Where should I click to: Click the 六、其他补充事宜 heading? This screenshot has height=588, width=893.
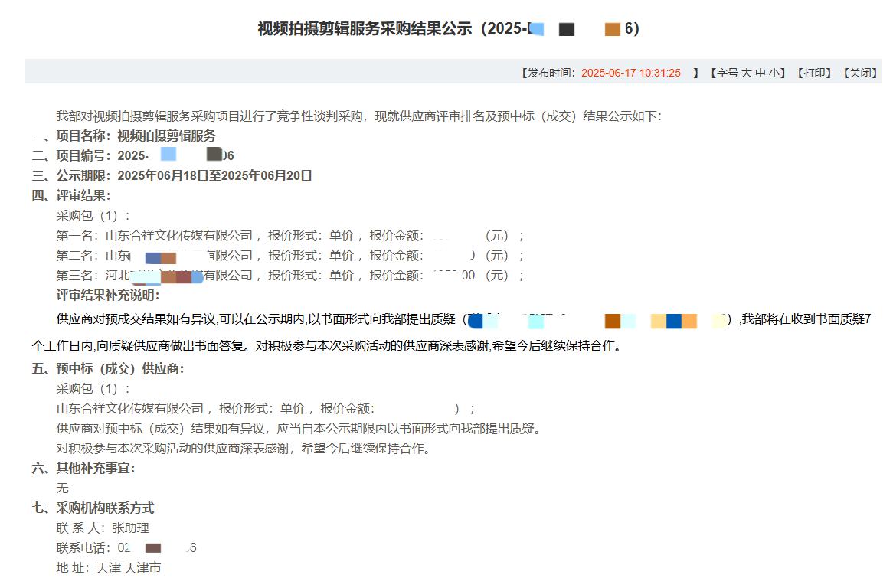pyautogui.click(x=83, y=469)
